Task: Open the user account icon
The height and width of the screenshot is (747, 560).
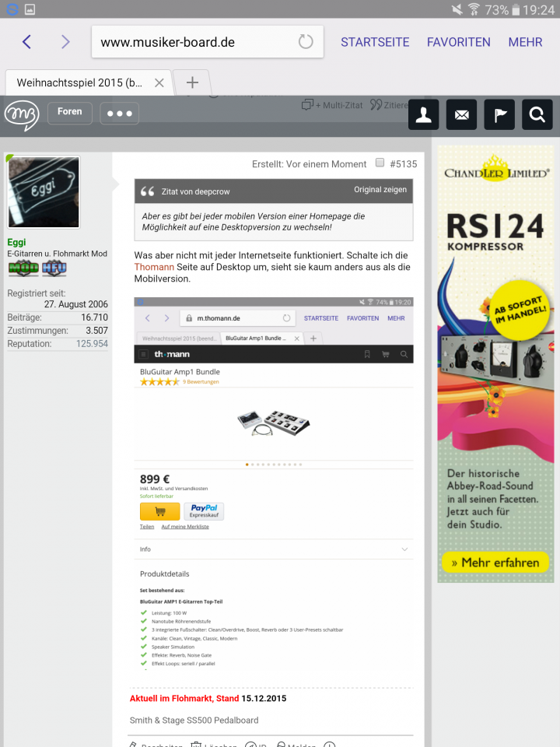Action: (x=423, y=115)
